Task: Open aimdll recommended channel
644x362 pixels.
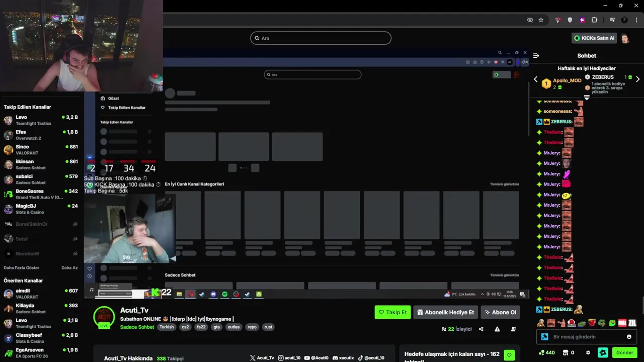Action: pyautogui.click(x=41, y=294)
